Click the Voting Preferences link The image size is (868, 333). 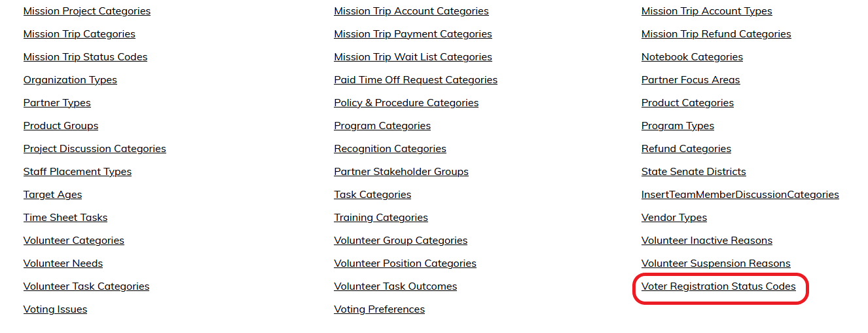click(x=379, y=309)
